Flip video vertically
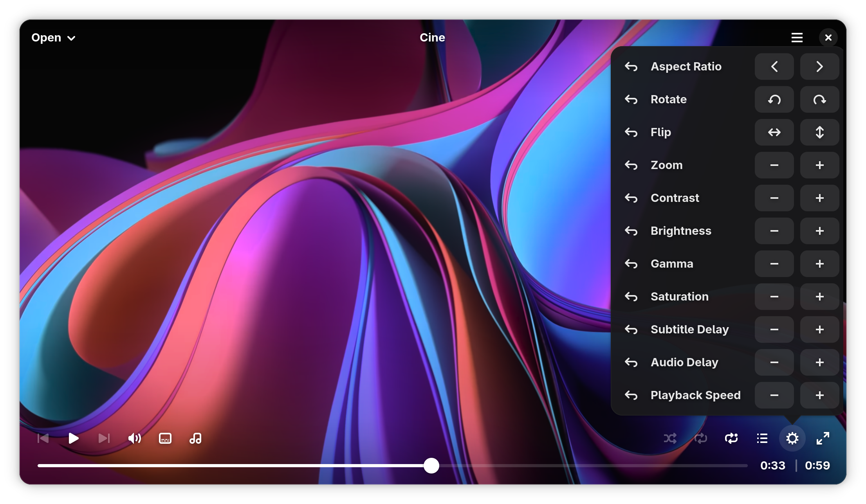866x504 pixels. pyautogui.click(x=819, y=132)
